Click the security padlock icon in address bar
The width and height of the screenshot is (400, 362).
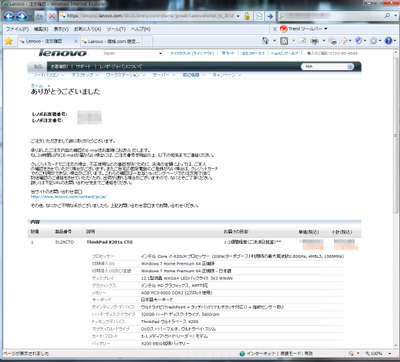point(247,16)
